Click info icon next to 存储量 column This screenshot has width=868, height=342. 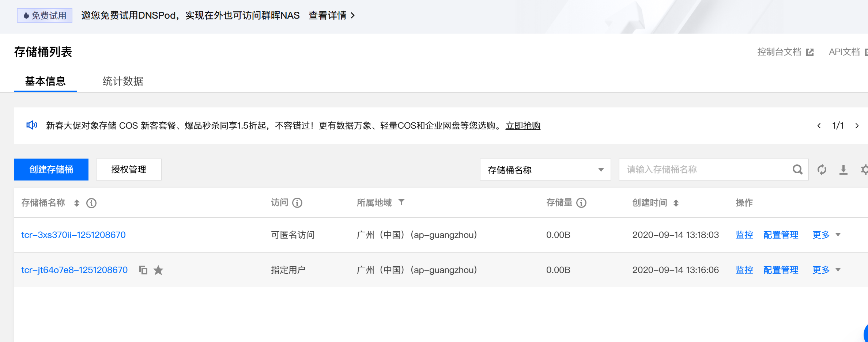(581, 203)
